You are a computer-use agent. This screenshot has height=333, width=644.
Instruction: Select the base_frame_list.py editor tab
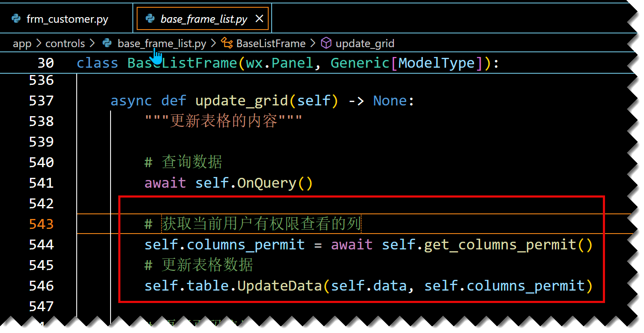coord(204,19)
